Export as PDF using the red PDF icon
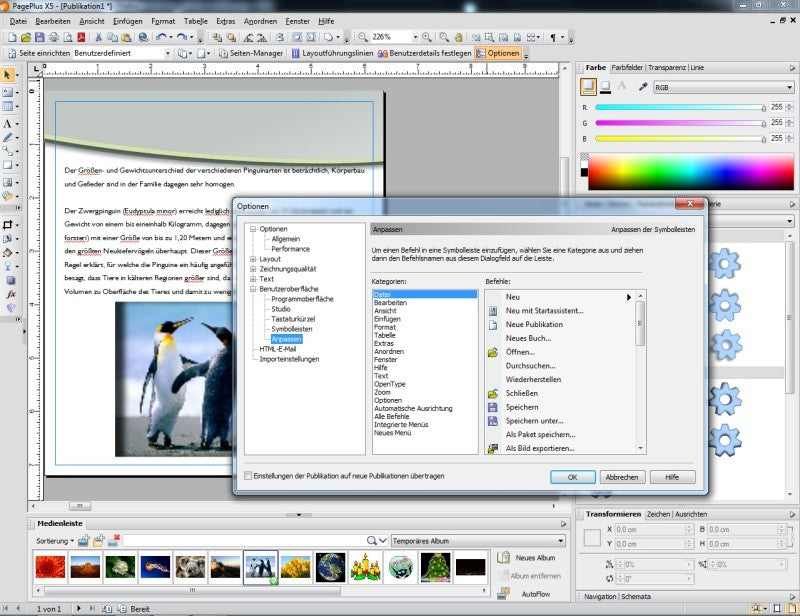800x616 pixels. pyautogui.click(x=81, y=37)
